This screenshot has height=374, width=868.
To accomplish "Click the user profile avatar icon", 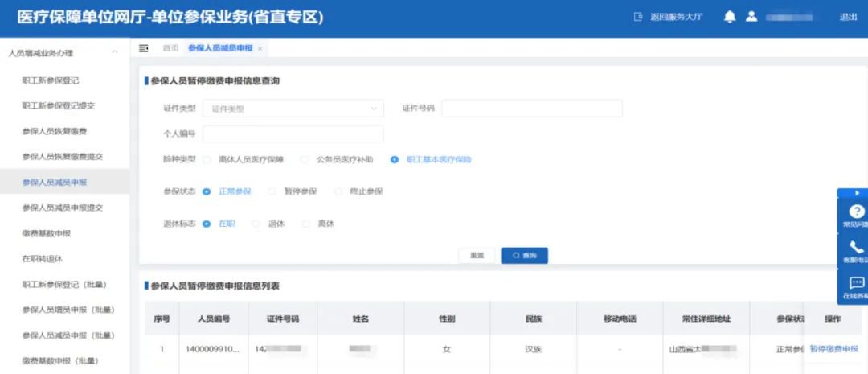I will point(751,17).
